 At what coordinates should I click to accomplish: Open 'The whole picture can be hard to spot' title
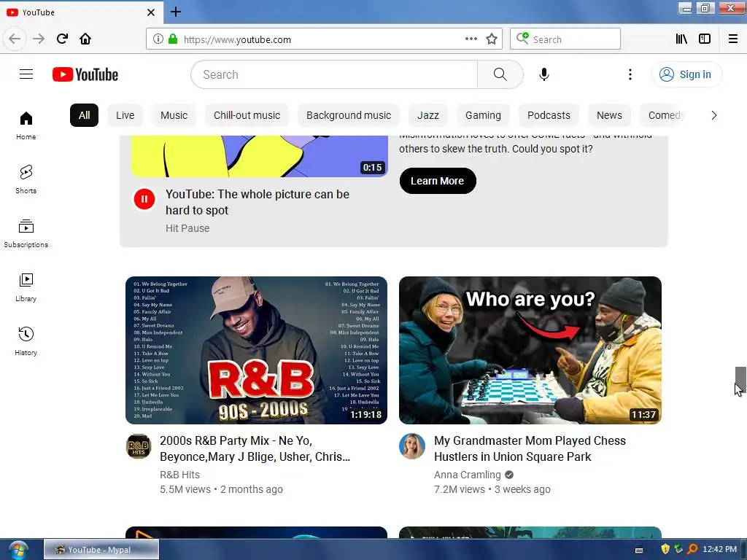click(x=258, y=203)
